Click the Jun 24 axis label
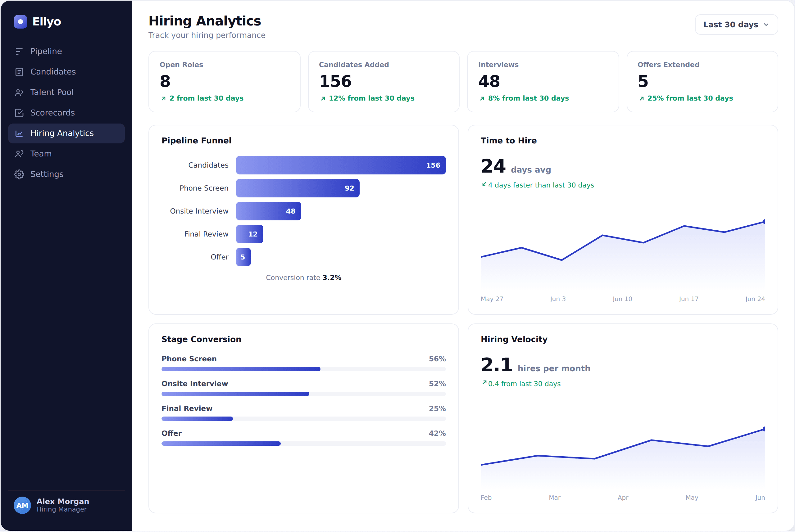Screen dimensions: 795x532 755,299
